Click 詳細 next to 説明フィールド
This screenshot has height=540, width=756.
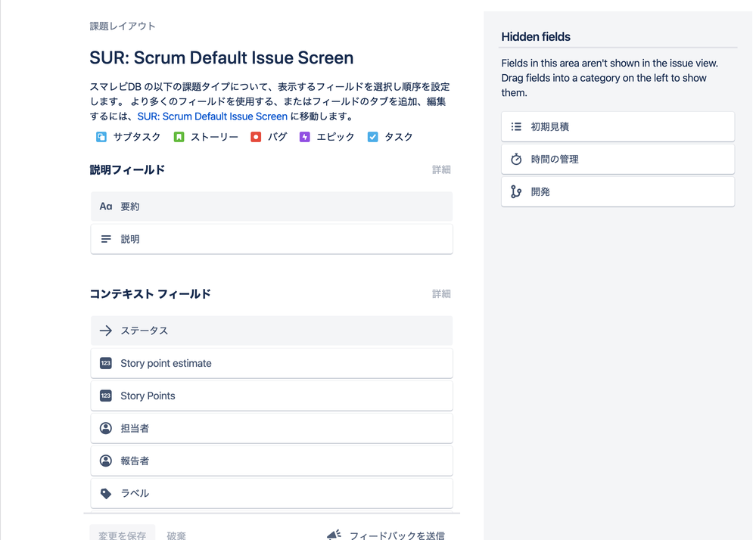[x=441, y=169]
